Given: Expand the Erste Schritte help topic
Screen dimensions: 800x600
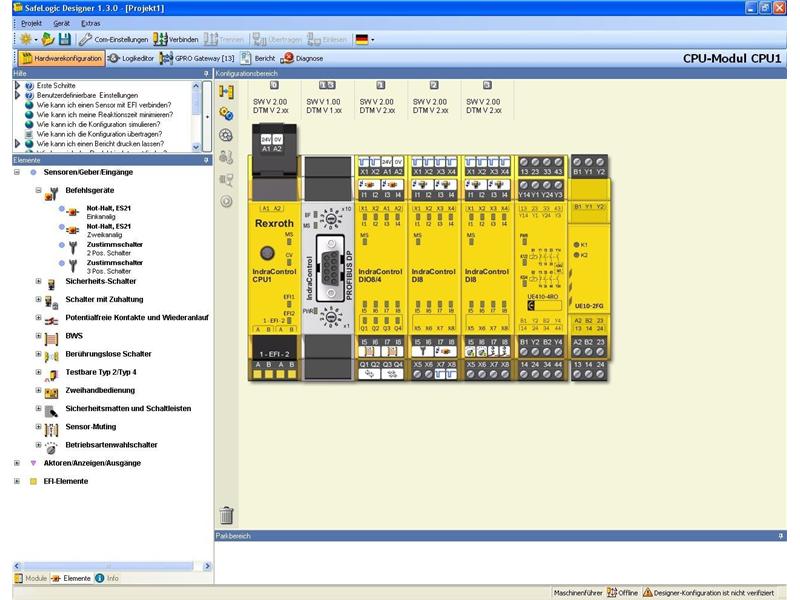Looking at the screenshot, I should [x=17, y=85].
